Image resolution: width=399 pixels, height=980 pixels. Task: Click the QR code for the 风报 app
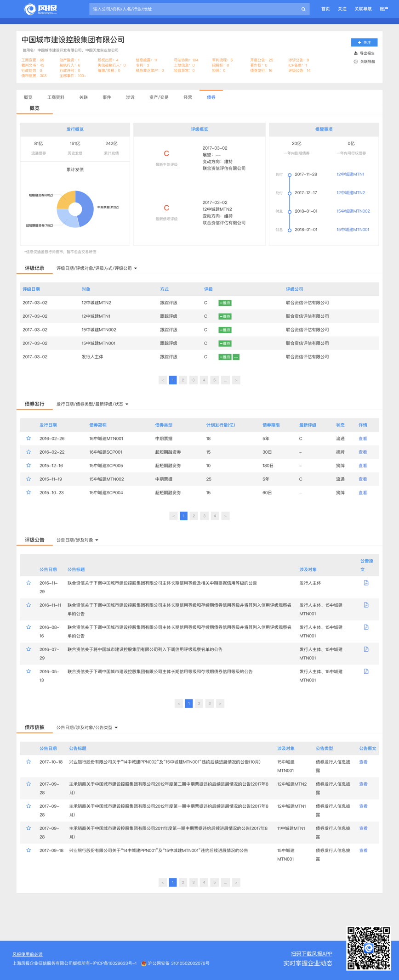tap(369, 948)
